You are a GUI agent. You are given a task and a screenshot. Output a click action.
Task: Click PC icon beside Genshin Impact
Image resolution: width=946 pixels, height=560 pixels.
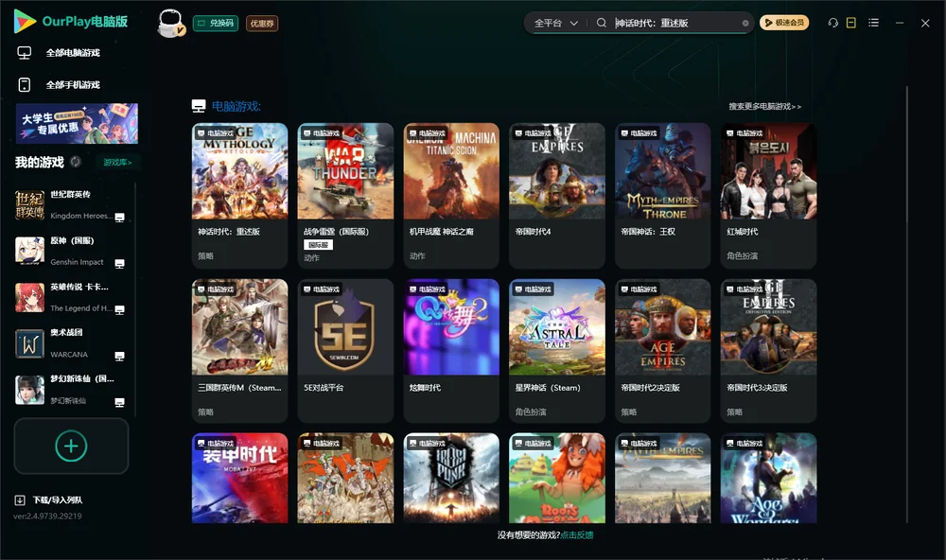[119, 264]
